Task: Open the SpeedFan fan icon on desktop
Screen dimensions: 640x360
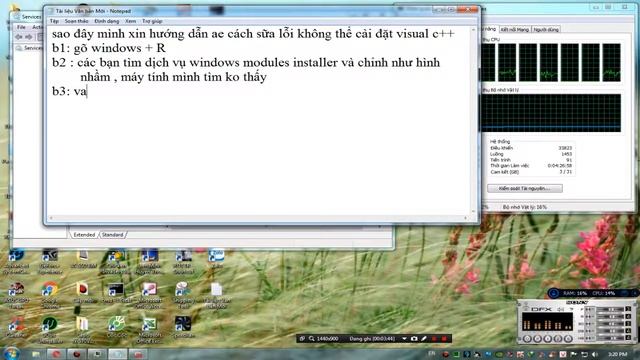Action: pos(183,327)
